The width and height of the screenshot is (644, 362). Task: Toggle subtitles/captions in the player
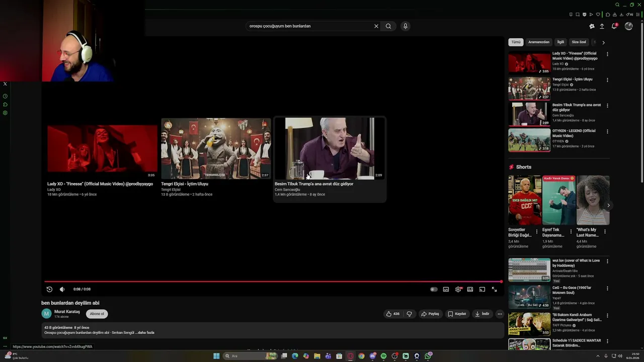[x=446, y=289]
